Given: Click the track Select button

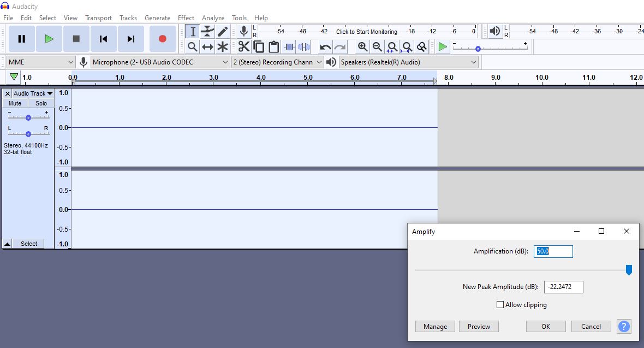Looking at the screenshot, I should [x=29, y=244].
